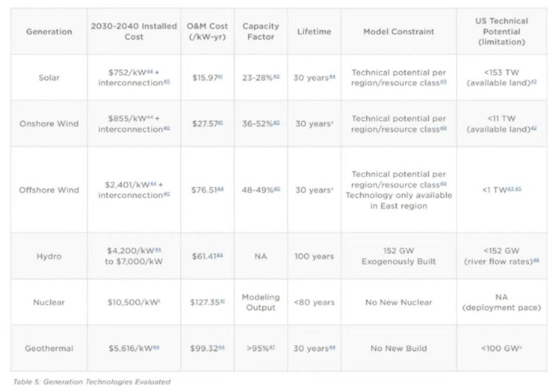555x392 pixels.
Task: Open footnote 44 beside Geothermal $5,616/kW
Action: [x=156, y=348]
